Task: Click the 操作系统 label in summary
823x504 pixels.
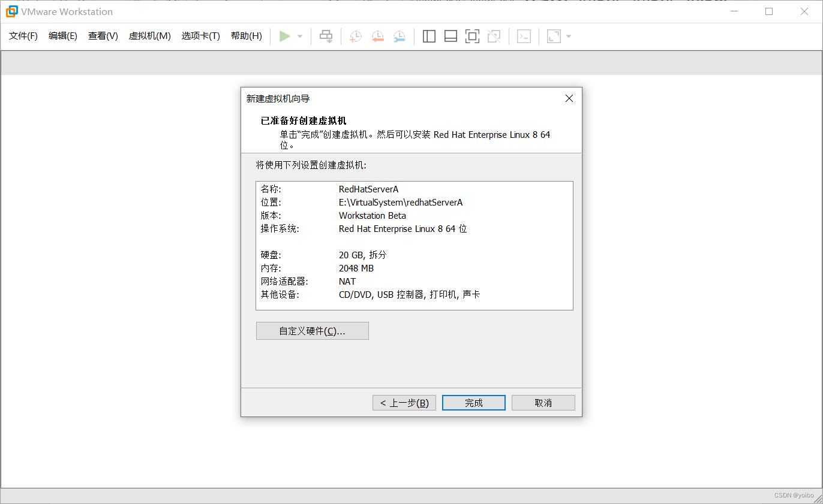Action: coord(280,229)
